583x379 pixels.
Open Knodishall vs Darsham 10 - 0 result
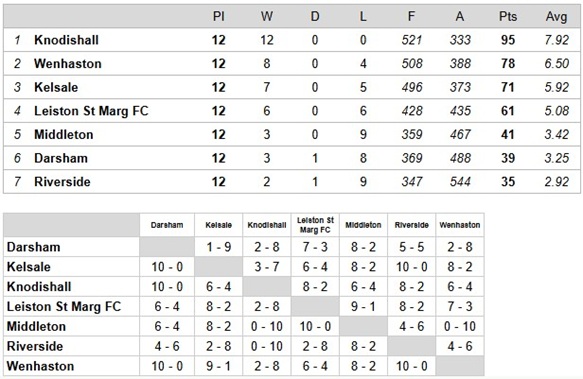tap(167, 287)
